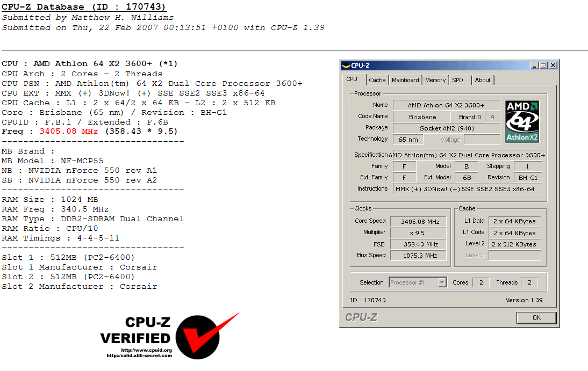Open the Mainboard tab
The height and width of the screenshot is (371, 588).
point(405,80)
